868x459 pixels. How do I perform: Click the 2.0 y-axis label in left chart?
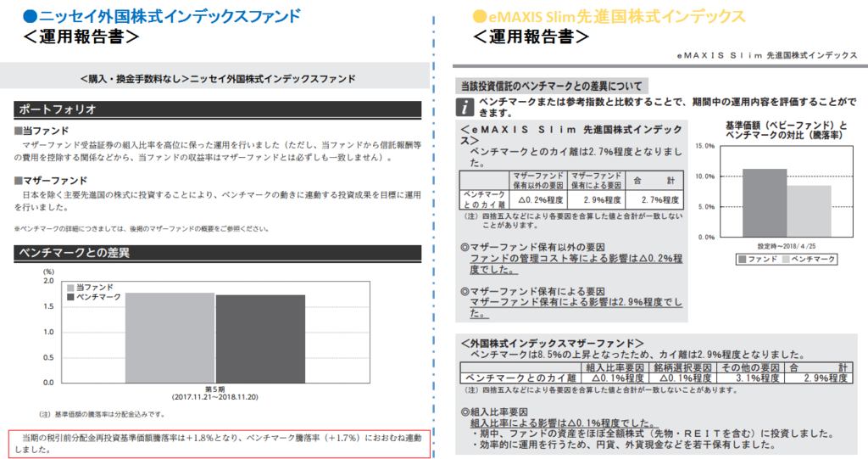tap(48, 281)
